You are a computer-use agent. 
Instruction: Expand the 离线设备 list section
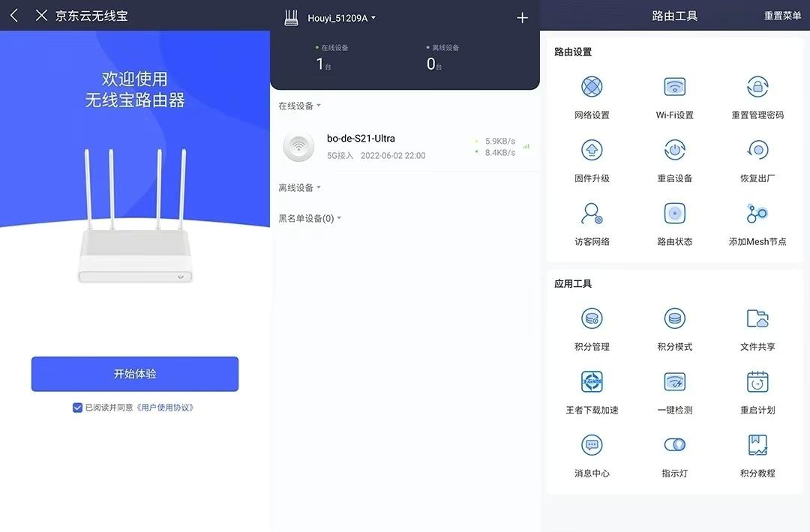[299, 187]
